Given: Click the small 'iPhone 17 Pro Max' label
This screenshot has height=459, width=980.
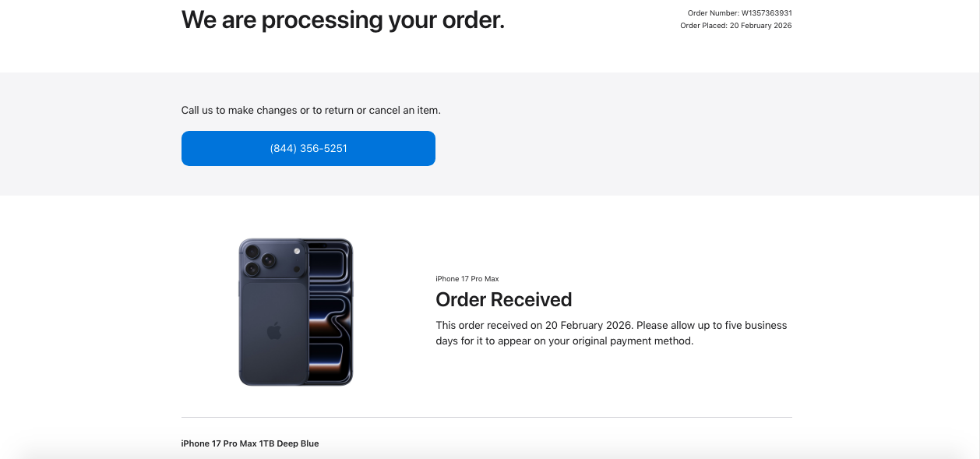Looking at the screenshot, I should tap(467, 279).
